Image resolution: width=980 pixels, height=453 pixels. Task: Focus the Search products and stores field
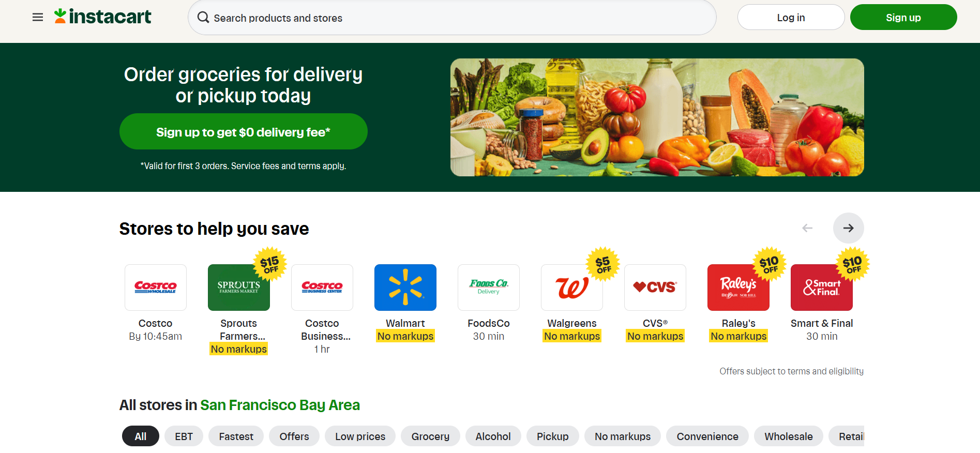click(x=452, y=18)
